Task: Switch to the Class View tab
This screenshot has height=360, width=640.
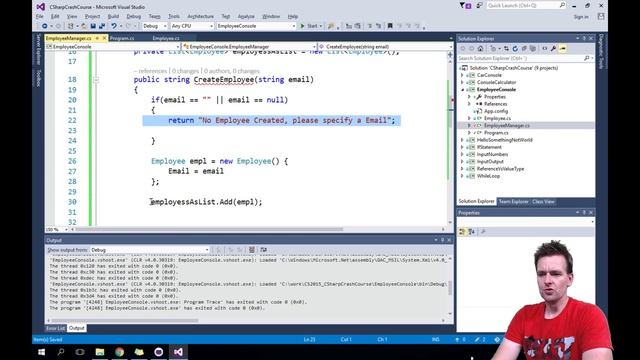Action: [x=543, y=202]
